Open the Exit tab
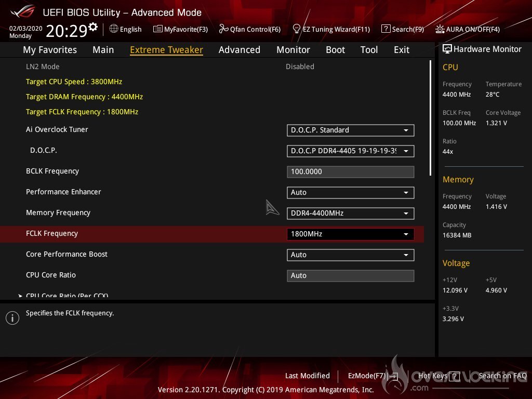The height and width of the screenshot is (399, 532). tap(402, 50)
